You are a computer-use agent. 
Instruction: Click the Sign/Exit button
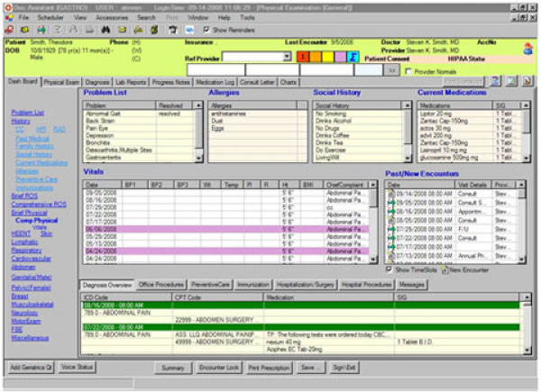click(344, 368)
